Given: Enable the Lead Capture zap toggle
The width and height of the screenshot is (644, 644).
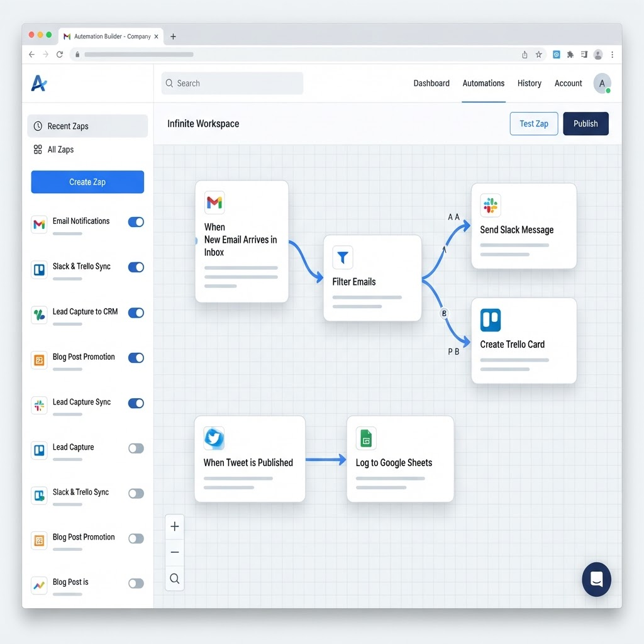Looking at the screenshot, I should tap(136, 448).
